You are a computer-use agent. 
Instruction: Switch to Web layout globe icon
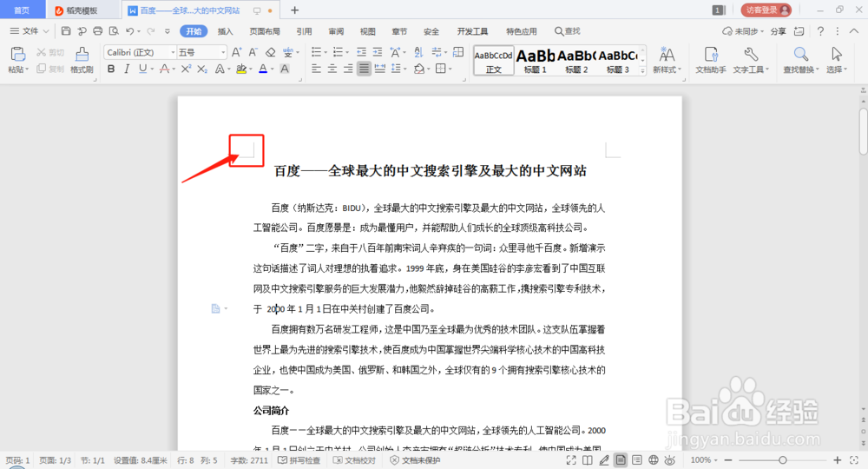[x=654, y=459]
